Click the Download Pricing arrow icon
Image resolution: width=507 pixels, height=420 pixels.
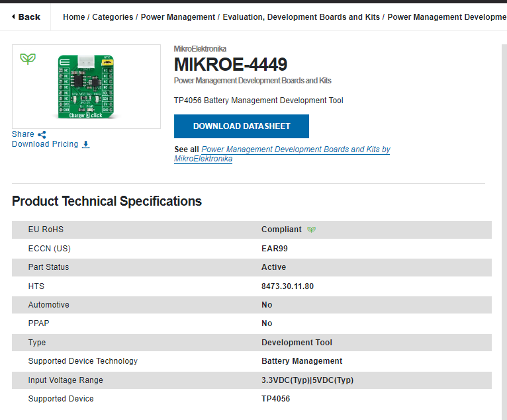coord(85,144)
